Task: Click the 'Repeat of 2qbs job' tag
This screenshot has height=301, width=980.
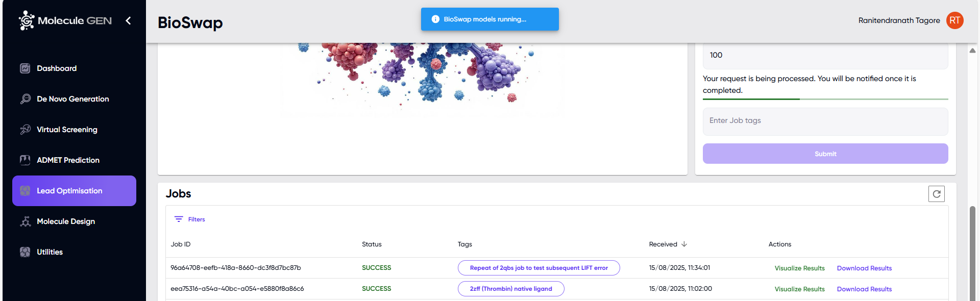Action: coord(538,268)
